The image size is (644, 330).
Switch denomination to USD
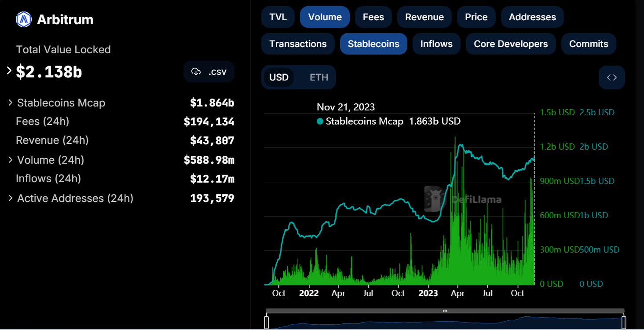pyautogui.click(x=279, y=77)
